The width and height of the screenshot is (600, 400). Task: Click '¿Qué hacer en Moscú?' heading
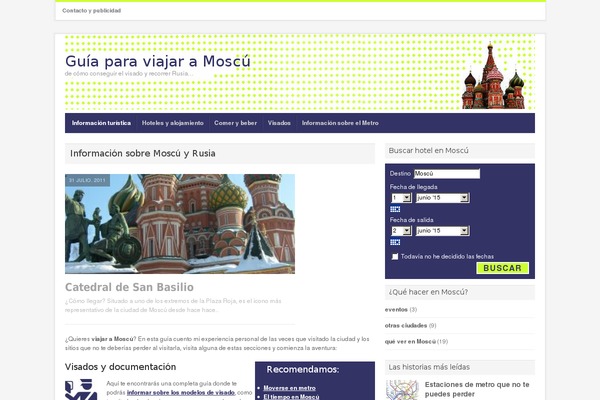pyautogui.click(x=428, y=292)
